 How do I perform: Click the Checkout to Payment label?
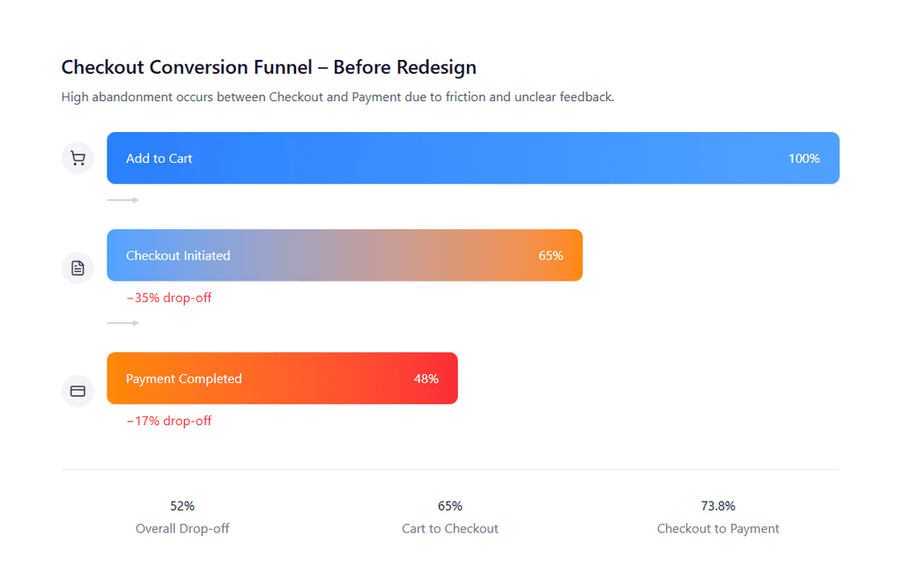pyautogui.click(x=718, y=529)
